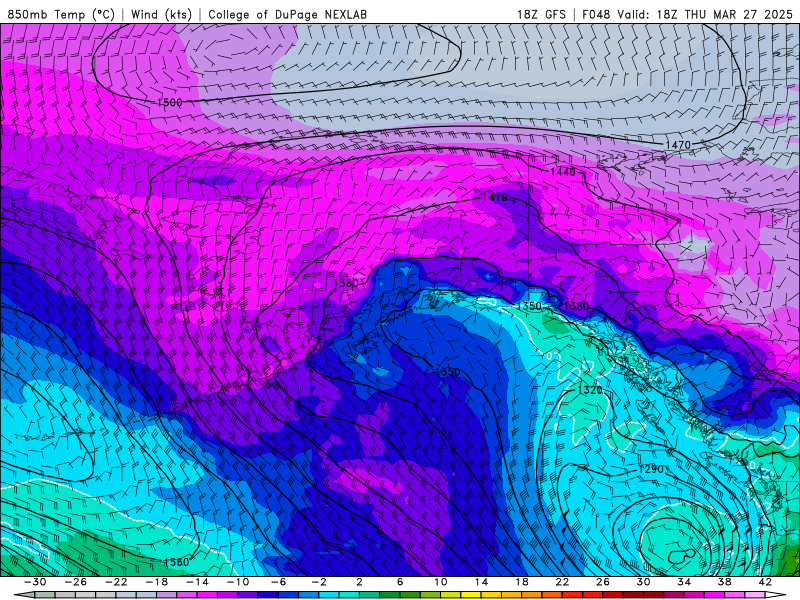Click the positive 6 colorbar label
Viewport: 800px width, 600px height.
coord(400,582)
